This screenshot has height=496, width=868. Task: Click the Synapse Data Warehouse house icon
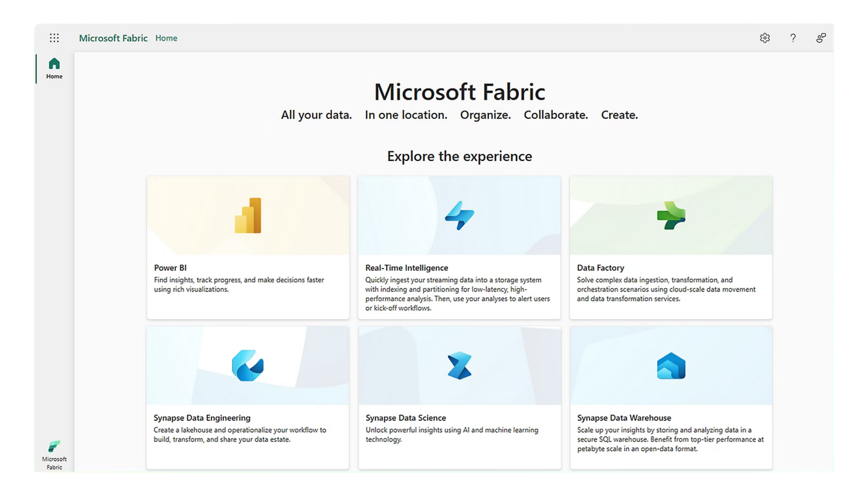click(x=671, y=365)
